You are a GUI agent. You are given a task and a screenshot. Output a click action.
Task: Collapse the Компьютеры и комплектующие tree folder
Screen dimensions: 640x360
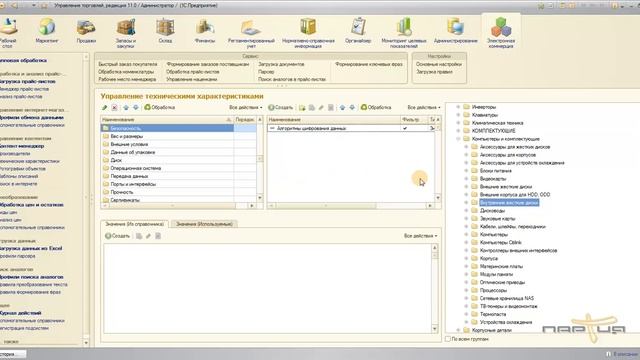(x=458, y=139)
